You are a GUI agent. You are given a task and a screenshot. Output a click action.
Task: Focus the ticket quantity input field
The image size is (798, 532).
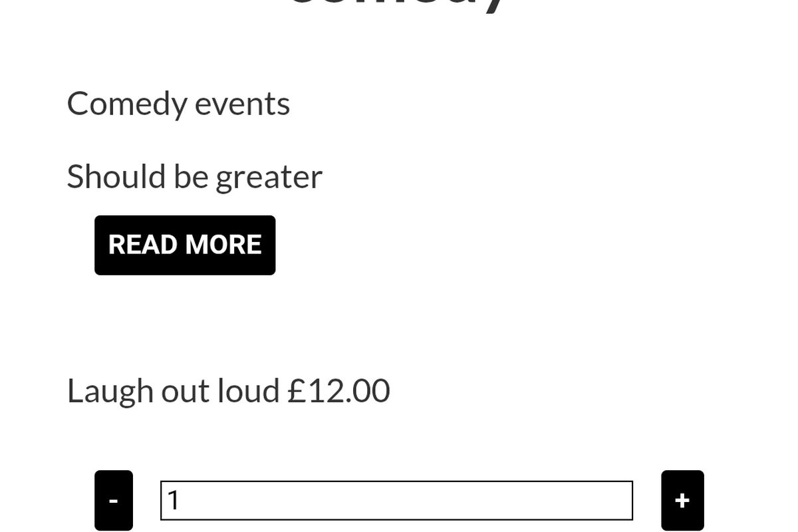(396, 500)
